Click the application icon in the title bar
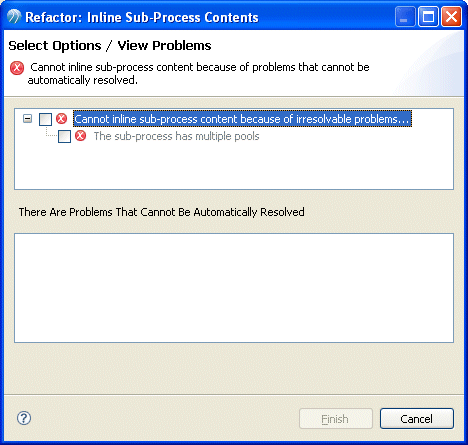468x445 pixels. 14,17
